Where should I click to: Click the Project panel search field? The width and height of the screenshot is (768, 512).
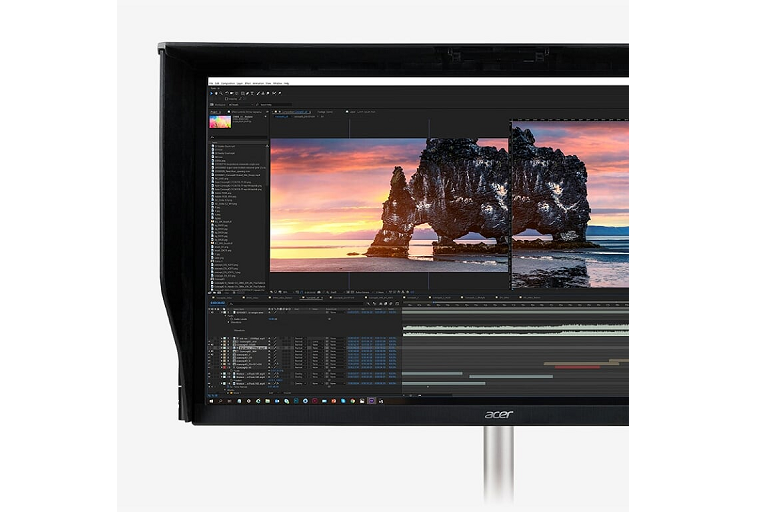click(x=238, y=139)
